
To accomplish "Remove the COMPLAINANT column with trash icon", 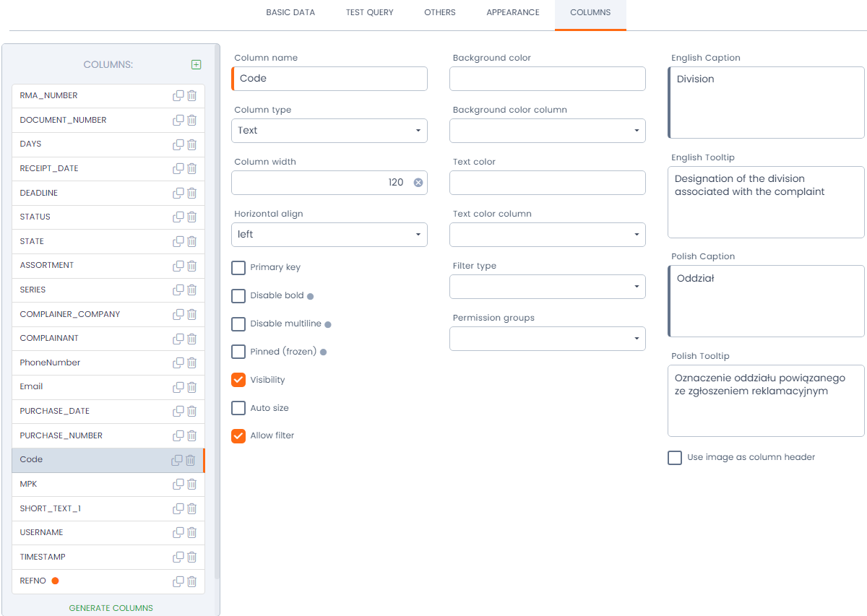I will (192, 338).
